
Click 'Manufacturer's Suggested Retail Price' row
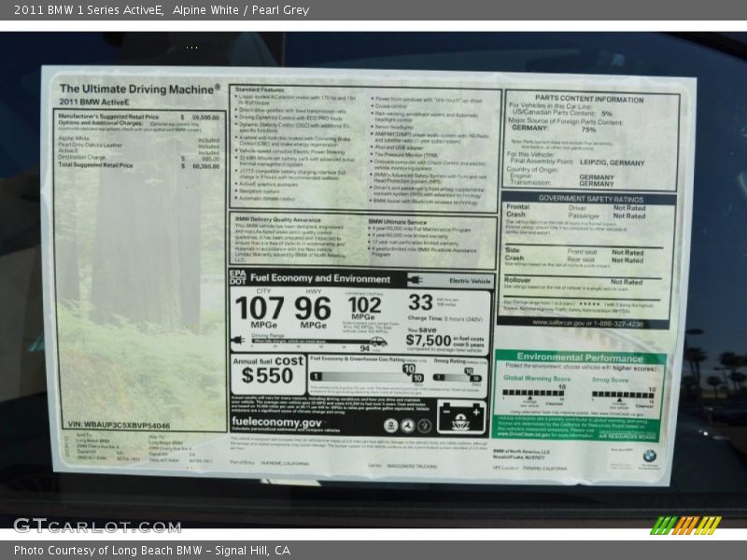point(138,117)
